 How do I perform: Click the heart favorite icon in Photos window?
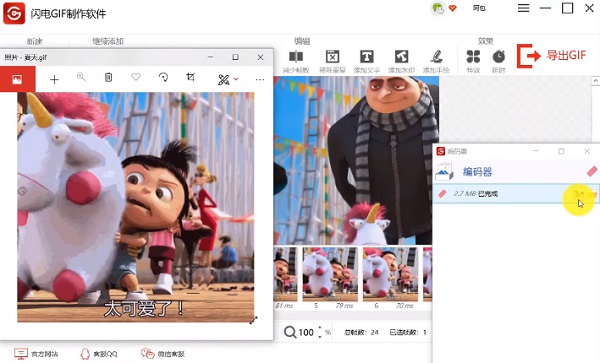click(x=136, y=77)
